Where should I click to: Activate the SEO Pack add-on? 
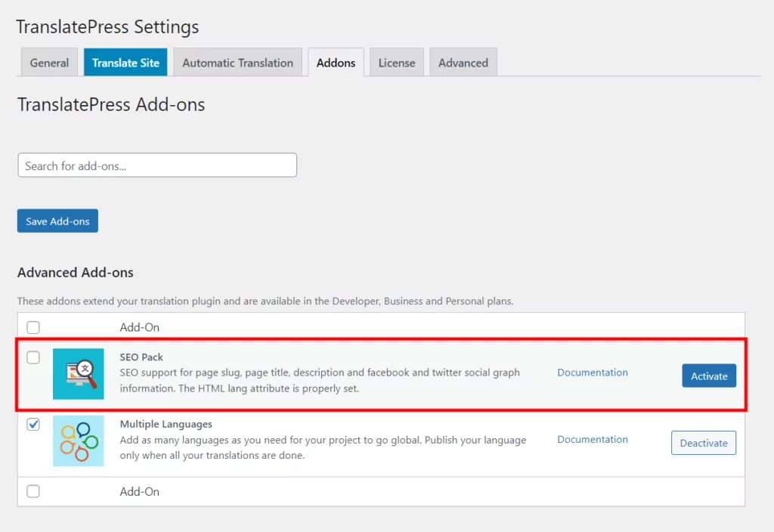(709, 376)
